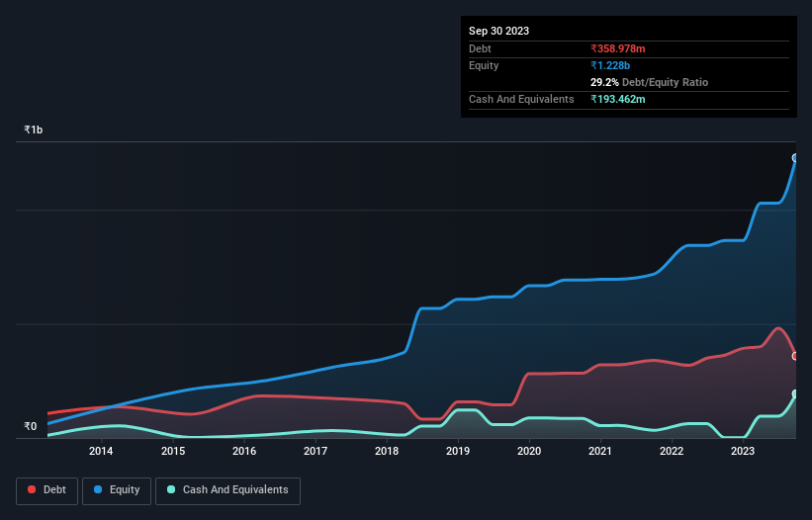Click the 2018 x-axis year label

click(387, 451)
